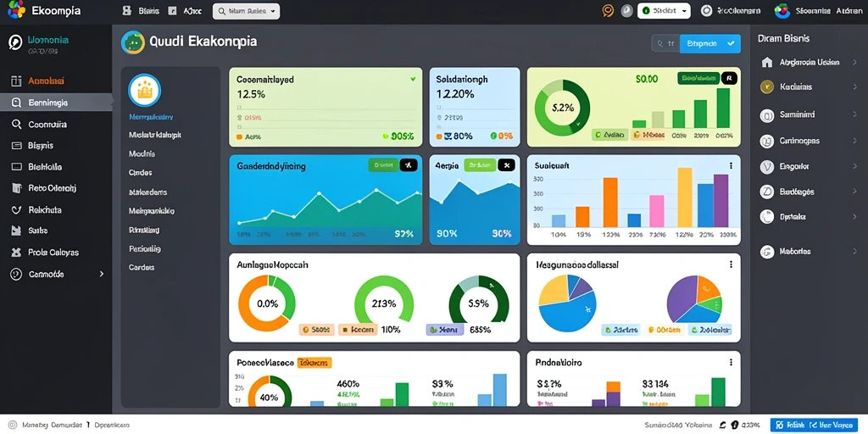Click the search field beside the Bispnoia button
The width and height of the screenshot is (868, 434).
click(x=665, y=43)
